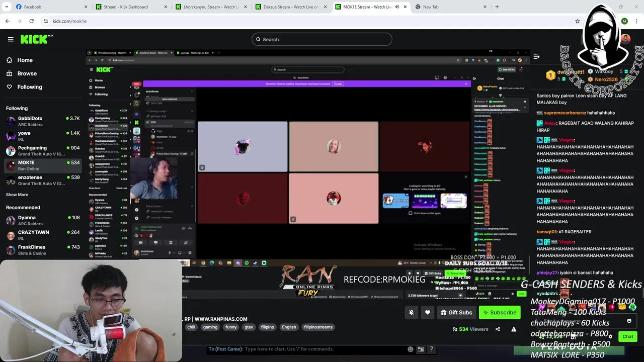Click the browser address bar URL
Image resolution: width=644 pixels, height=362 pixels.
[69, 21]
